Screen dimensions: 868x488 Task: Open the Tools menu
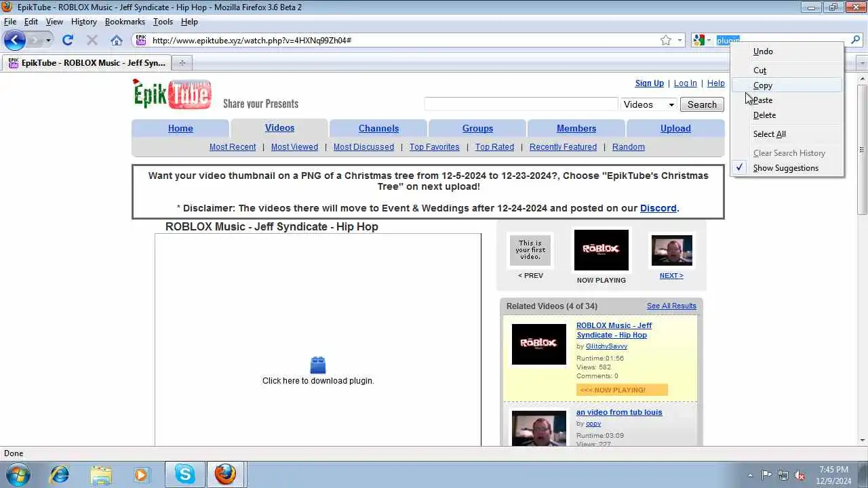point(163,22)
